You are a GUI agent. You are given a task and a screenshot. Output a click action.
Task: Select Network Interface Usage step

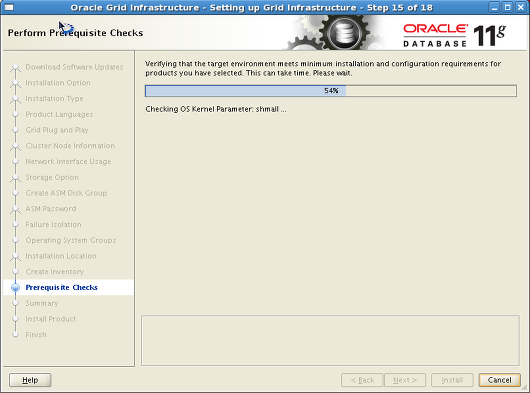(68, 162)
